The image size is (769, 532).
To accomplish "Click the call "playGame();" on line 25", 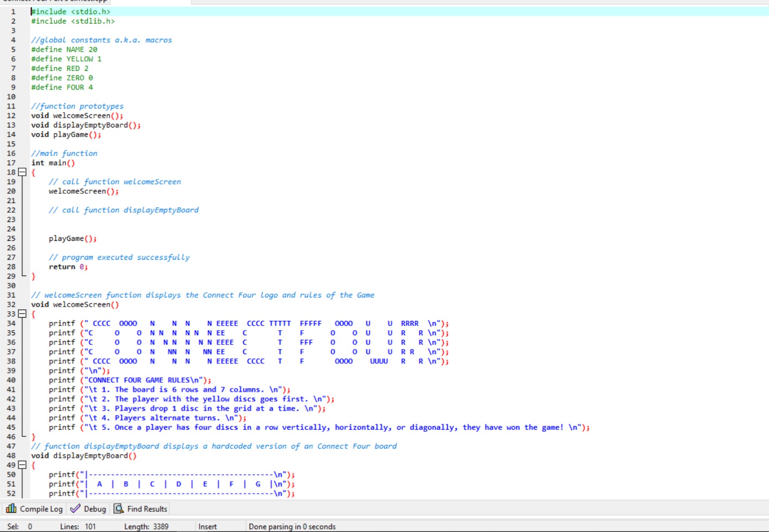I will click(x=73, y=239).
